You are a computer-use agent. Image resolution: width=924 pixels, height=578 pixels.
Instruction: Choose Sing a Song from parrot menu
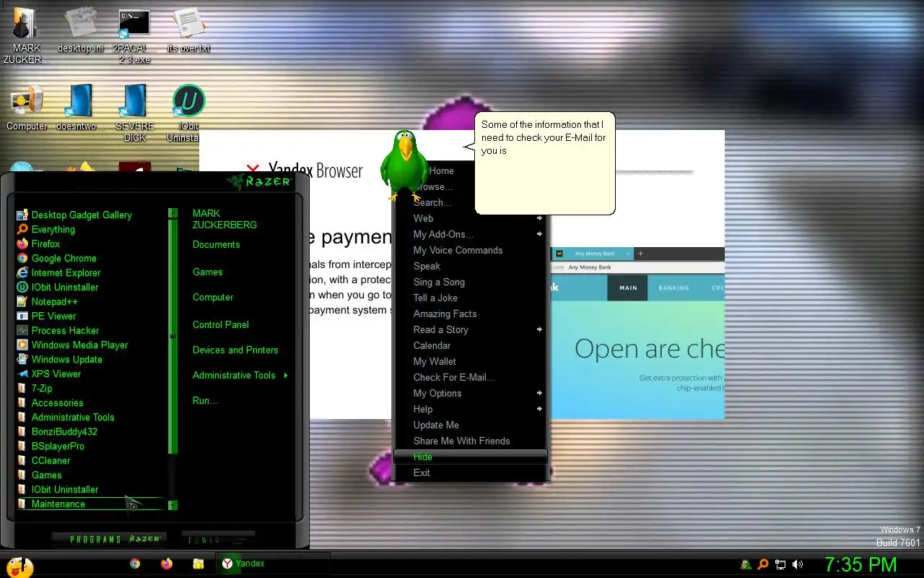(x=470, y=282)
